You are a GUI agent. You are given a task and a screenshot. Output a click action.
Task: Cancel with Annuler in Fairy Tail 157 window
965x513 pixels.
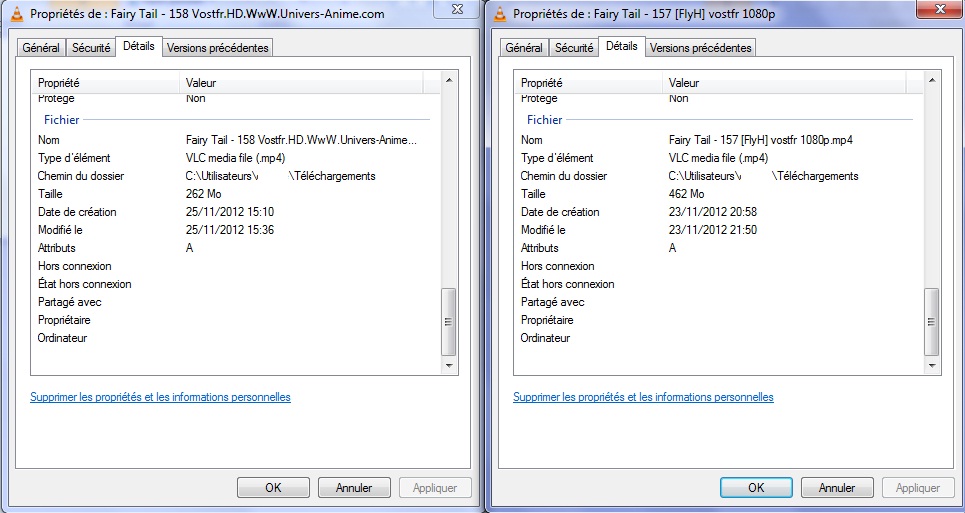coord(837,488)
